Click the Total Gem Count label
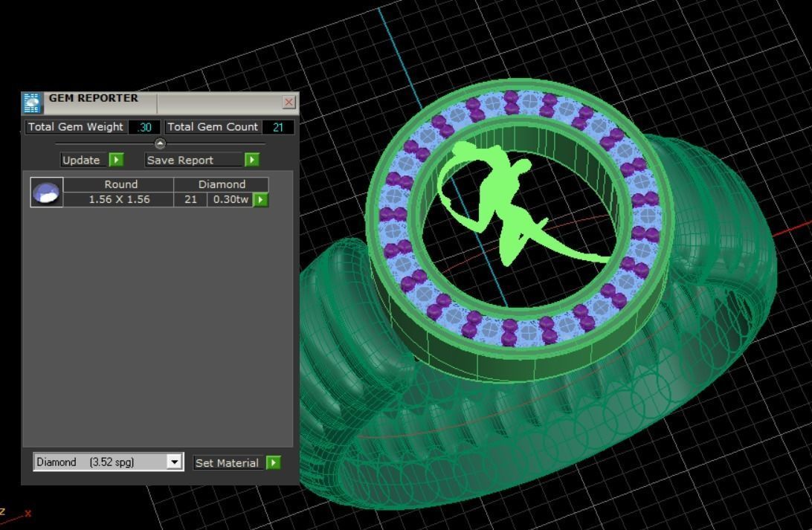812x530 pixels. [213, 127]
